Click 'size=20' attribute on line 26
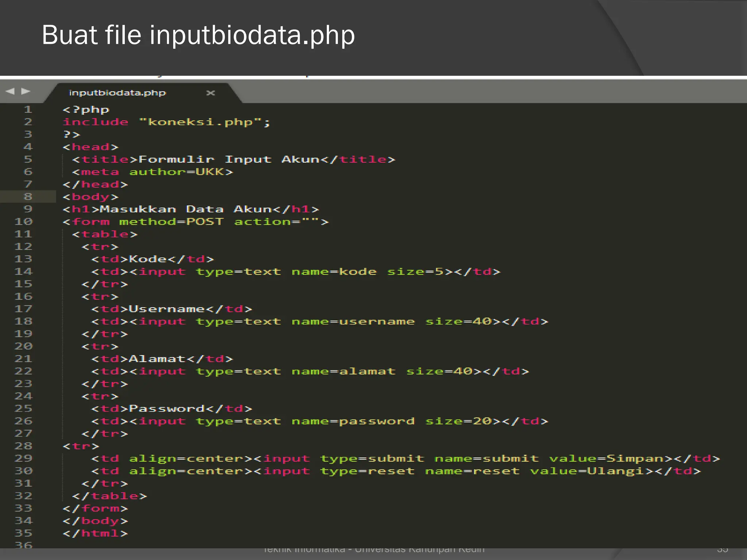 coord(458,421)
